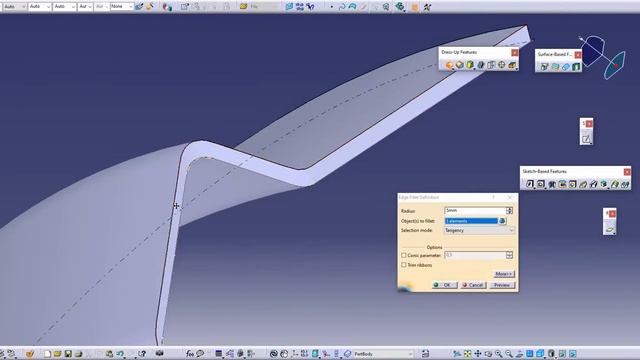Viewport: 640px width, 360px height.
Task: Click the Save icon in bottom toolbar
Action: pyautogui.click(x=68, y=353)
